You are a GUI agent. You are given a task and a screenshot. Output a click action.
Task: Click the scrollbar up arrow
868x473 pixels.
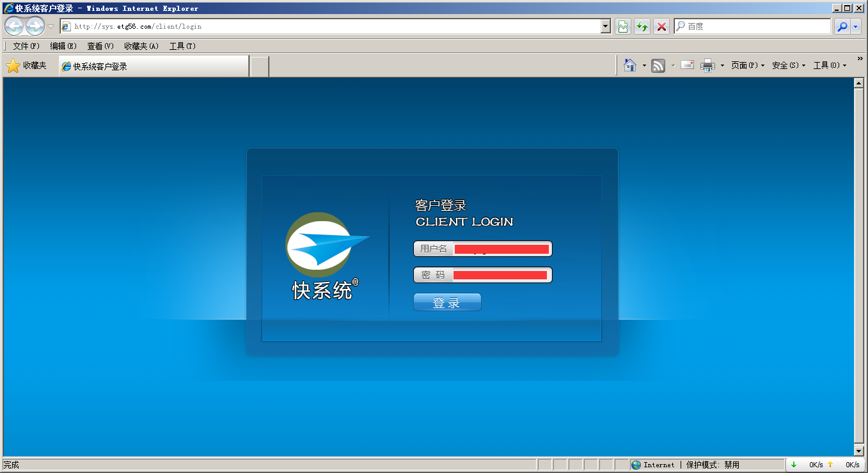click(x=859, y=83)
